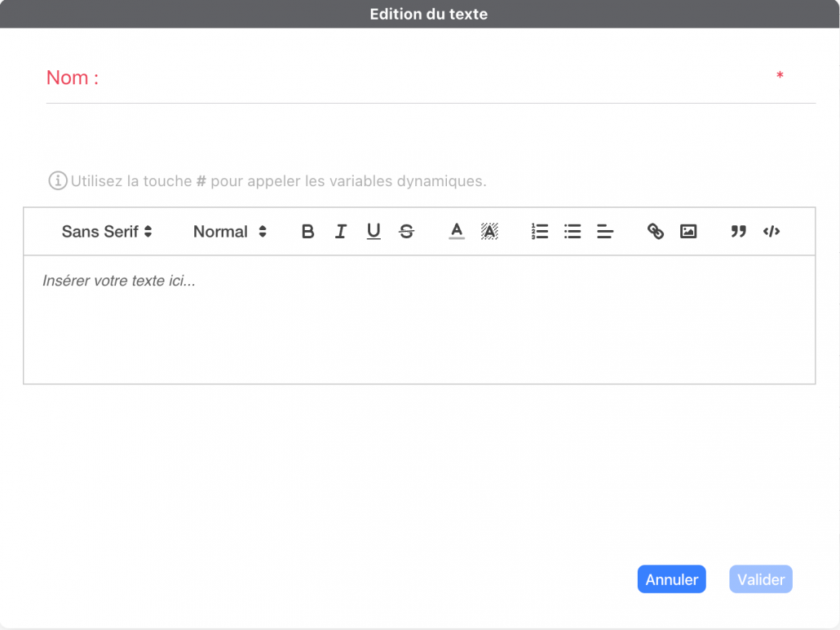This screenshot has width=840, height=630.
Task: Toggle bold formatting in the editor toolbar
Action: (307, 232)
